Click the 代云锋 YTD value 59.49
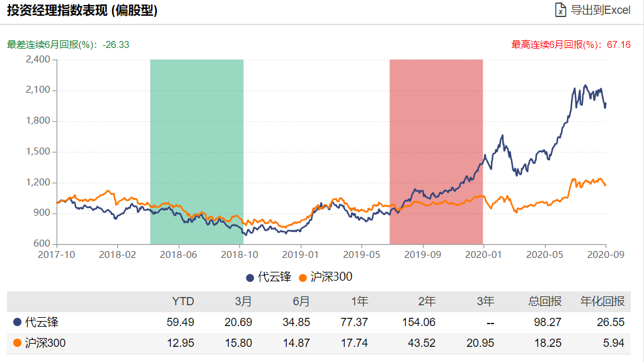The width and height of the screenshot is (644, 362). (180, 322)
